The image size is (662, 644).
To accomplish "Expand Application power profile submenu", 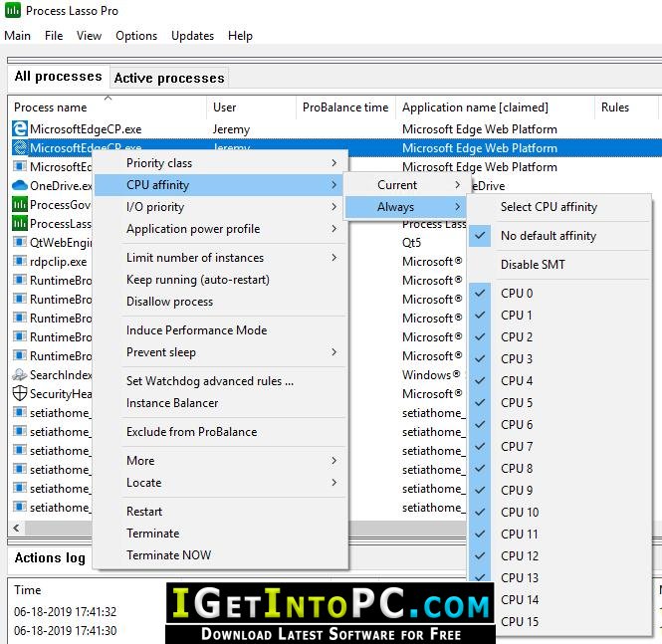I will coord(220,229).
